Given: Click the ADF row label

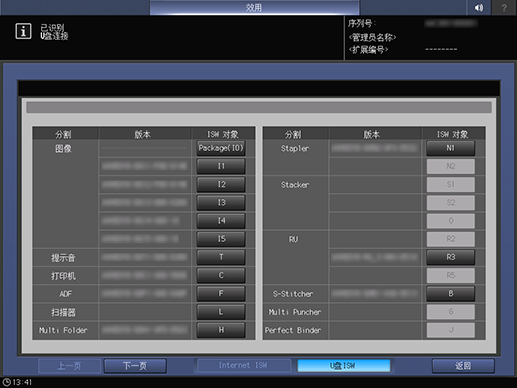Looking at the screenshot, I should tap(65, 294).
